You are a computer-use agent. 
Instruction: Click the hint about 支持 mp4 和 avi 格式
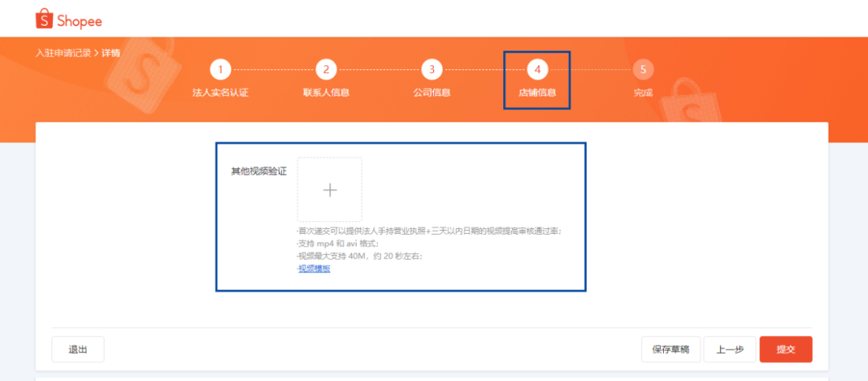tap(338, 244)
